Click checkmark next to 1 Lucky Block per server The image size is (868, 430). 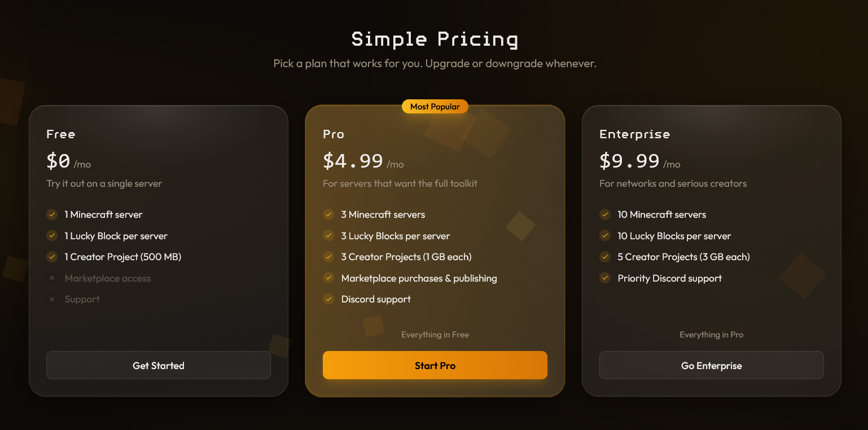point(52,236)
